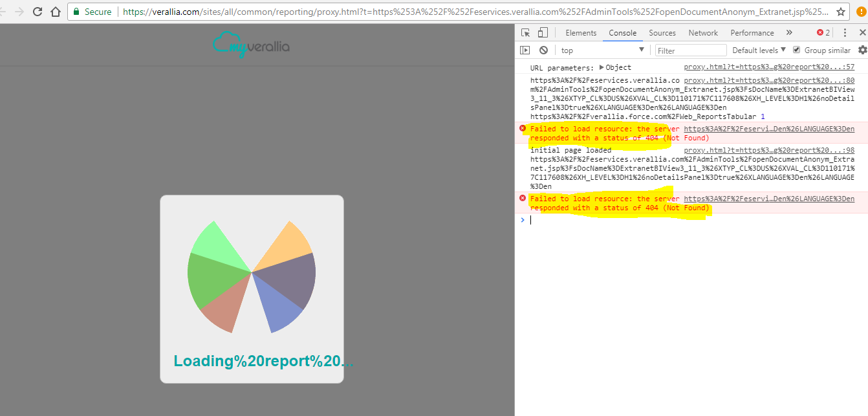Clear the console with the ban icon
Viewport: 868px width, 416px height.
(543, 50)
